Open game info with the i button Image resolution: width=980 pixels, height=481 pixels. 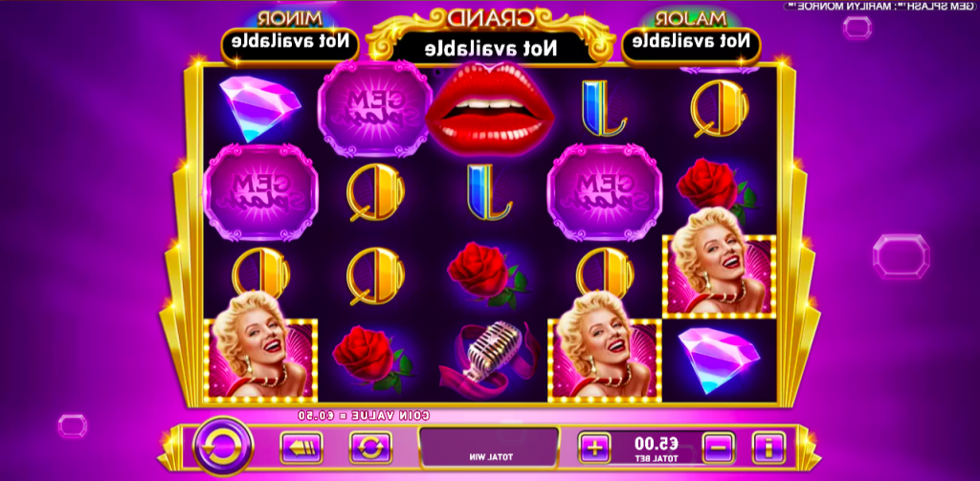768,448
